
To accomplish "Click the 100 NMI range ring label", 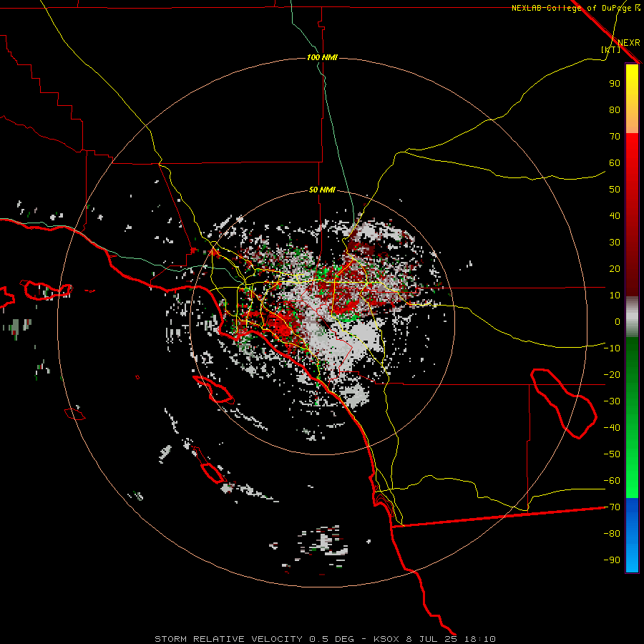I will tap(323, 57).
